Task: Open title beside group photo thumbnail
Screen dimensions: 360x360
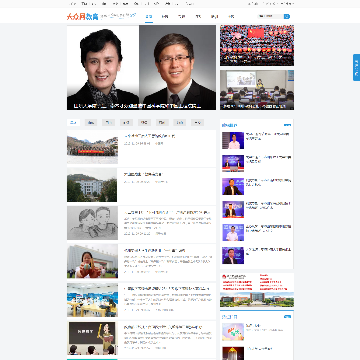Action: [150, 136]
